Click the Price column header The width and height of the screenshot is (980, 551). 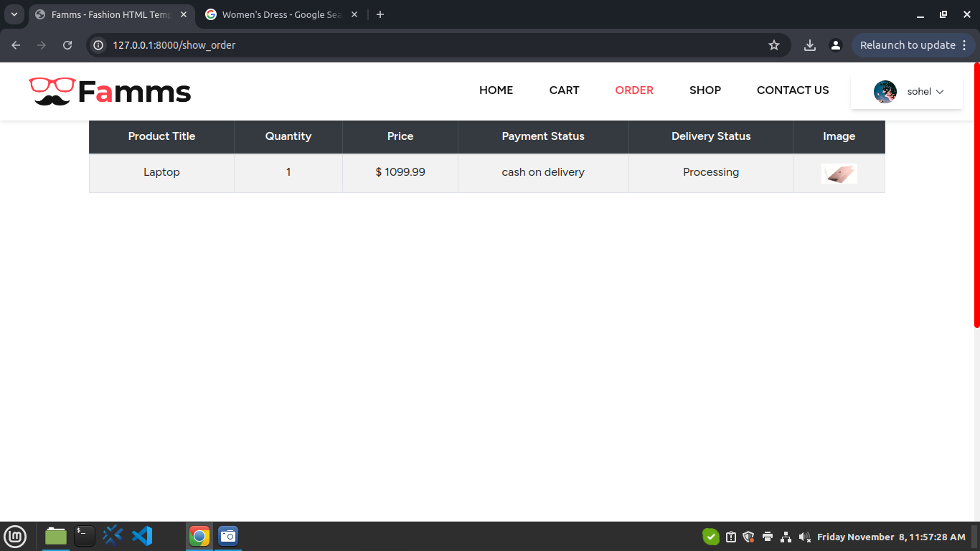point(400,136)
